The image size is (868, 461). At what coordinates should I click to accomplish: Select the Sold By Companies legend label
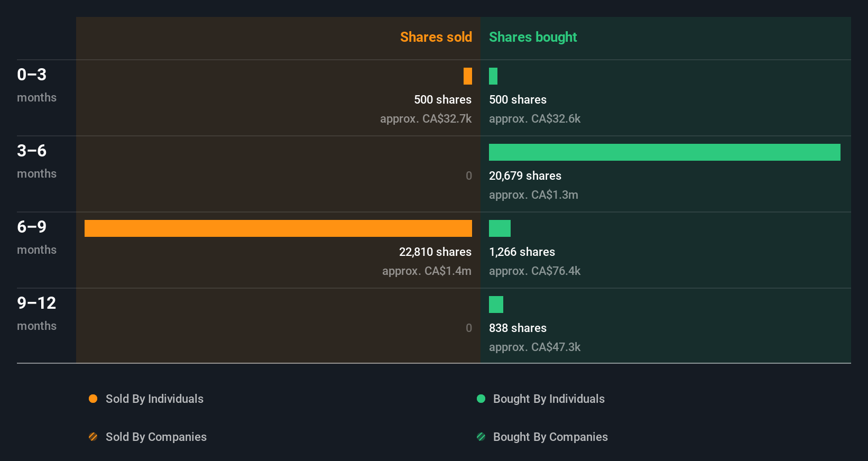[156, 437]
